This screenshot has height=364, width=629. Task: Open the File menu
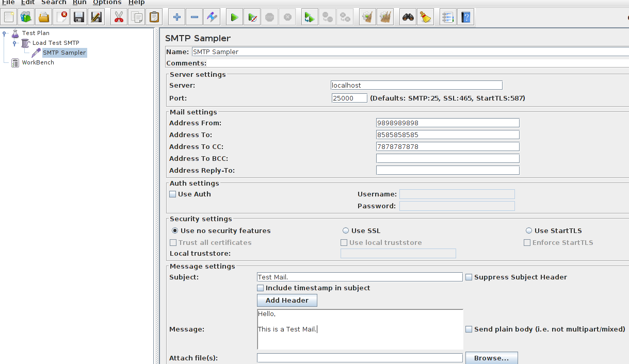click(x=8, y=3)
